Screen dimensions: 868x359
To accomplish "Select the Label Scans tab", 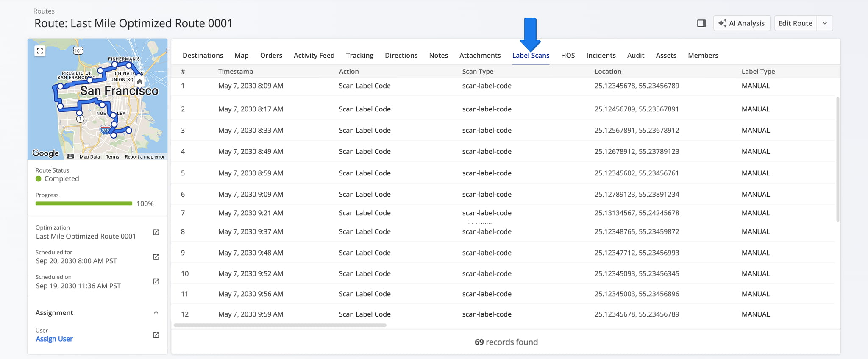I will point(531,55).
